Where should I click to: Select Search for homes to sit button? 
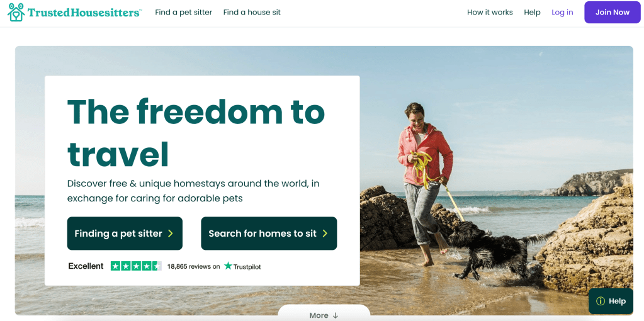[269, 234]
